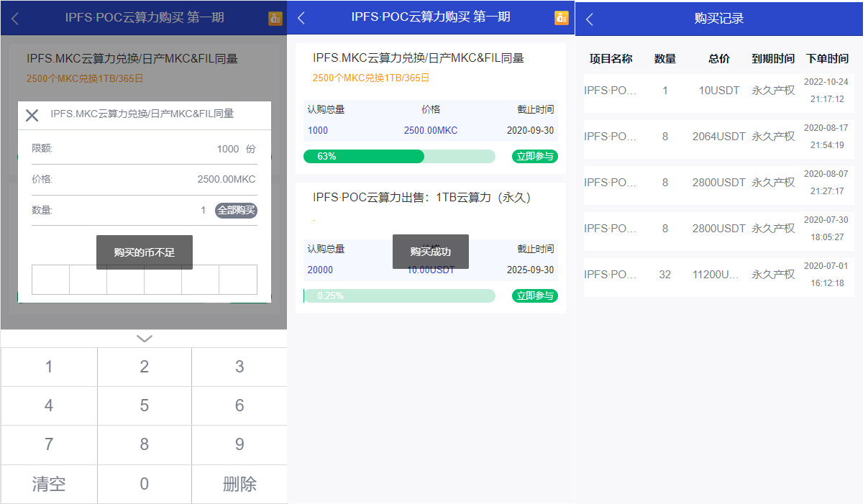Image resolution: width=868 pixels, height=504 pixels.
Task: Tap 立即参与 on the 63% MKC card
Action: click(x=535, y=156)
